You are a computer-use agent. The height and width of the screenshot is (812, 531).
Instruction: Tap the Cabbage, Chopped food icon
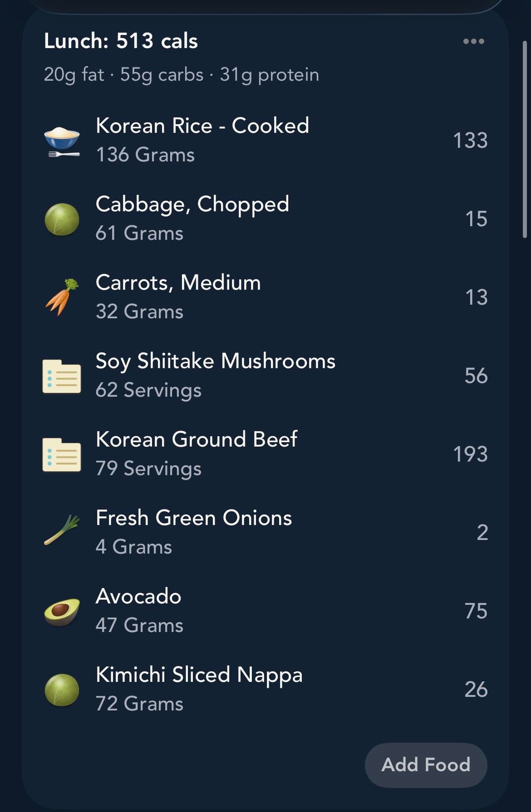(62, 219)
